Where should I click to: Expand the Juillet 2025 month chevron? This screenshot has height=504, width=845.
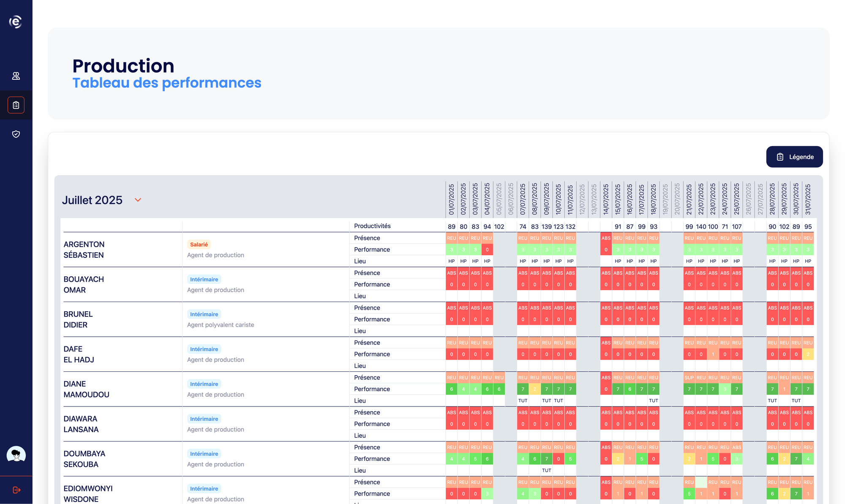(138, 200)
